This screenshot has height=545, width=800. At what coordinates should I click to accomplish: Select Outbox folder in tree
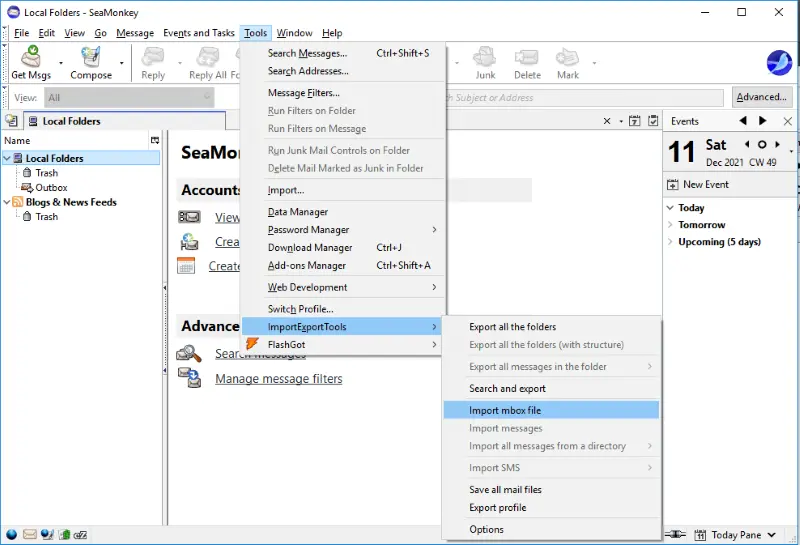(x=51, y=187)
